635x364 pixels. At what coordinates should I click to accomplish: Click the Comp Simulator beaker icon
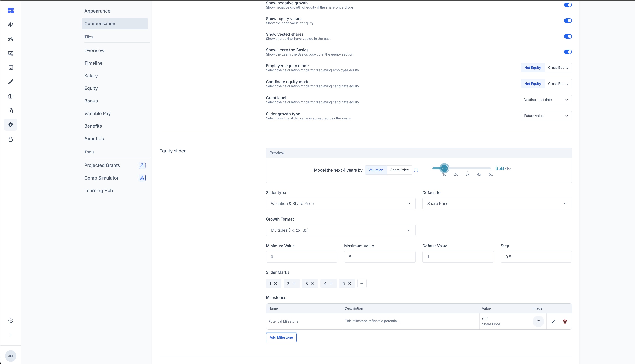pos(142,178)
